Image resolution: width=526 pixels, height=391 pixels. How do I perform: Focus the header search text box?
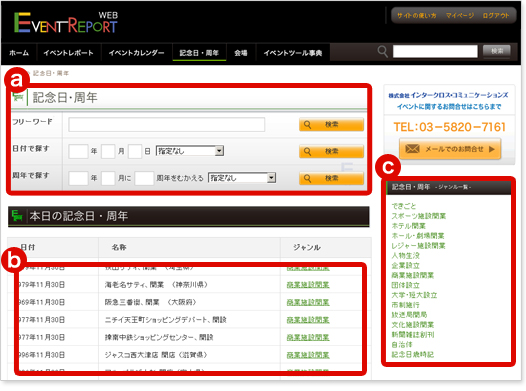click(x=435, y=51)
